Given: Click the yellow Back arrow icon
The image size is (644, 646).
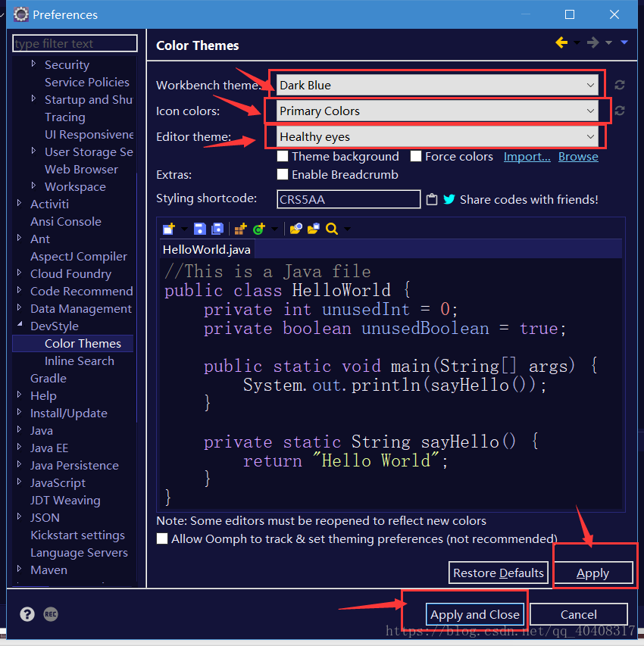Looking at the screenshot, I should pyautogui.click(x=561, y=42).
